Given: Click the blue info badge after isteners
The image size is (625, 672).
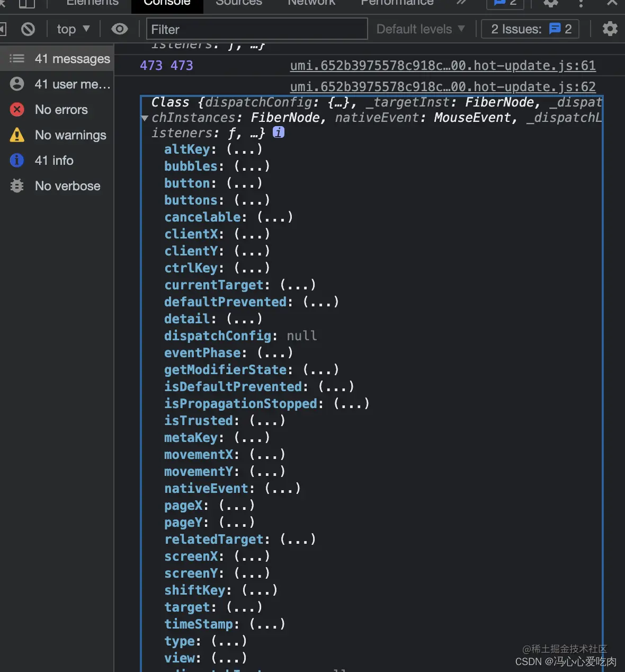Looking at the screenshot, I should (x=279, y=132).
